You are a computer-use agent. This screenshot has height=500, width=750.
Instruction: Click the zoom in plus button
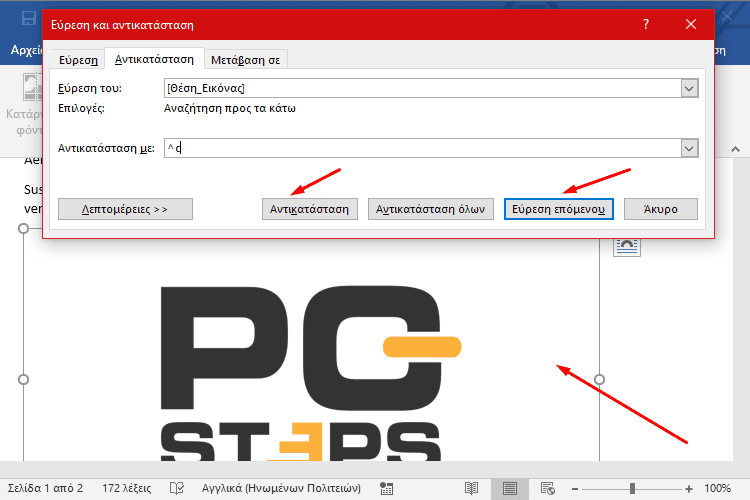click(689, 489)
